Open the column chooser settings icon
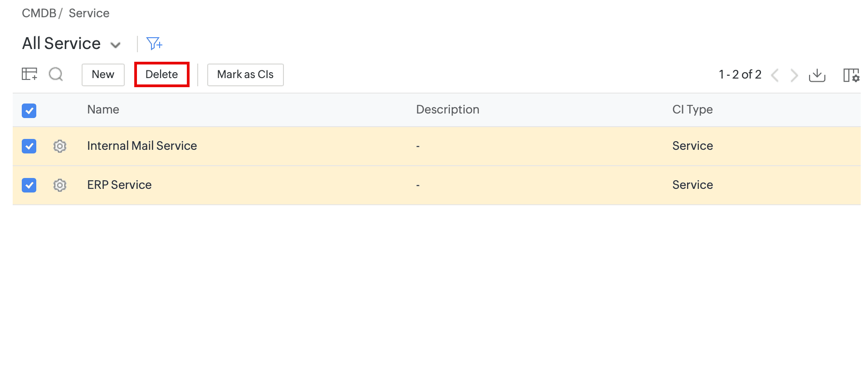This screenshot has width=868, height=385. point(851,75)
